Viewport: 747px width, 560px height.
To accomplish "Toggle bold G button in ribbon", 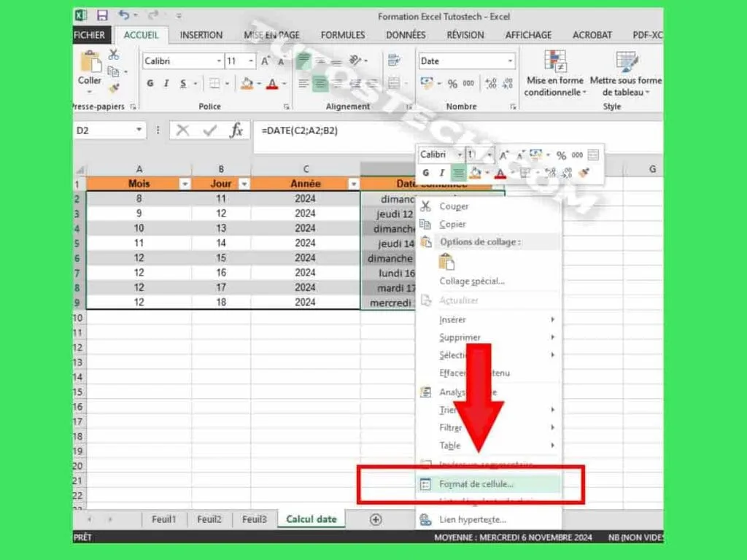I will (x=150, y=84).
